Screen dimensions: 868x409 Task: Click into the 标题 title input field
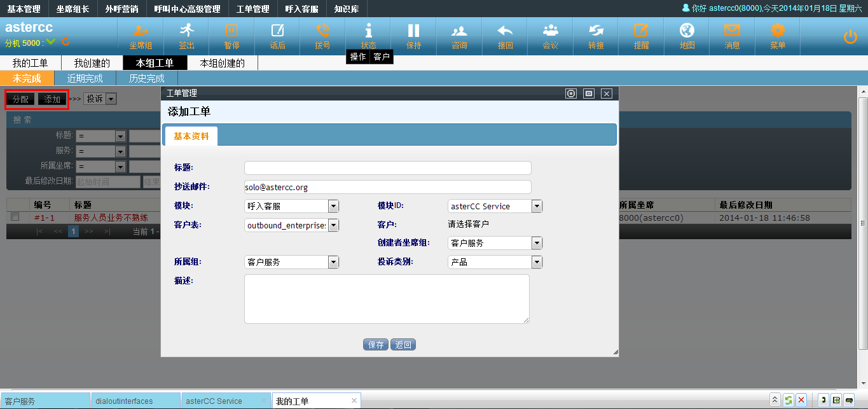(387, 168)
